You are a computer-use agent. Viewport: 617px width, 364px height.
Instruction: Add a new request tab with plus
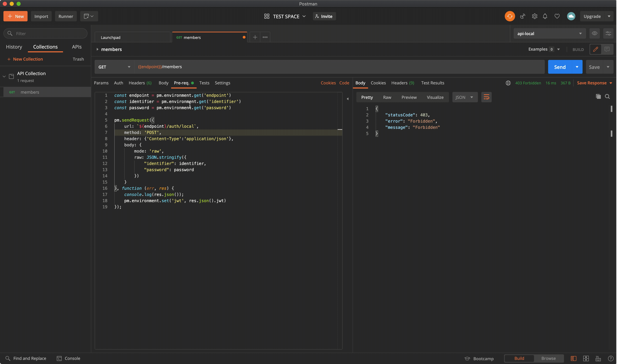(x=255, y=37)
